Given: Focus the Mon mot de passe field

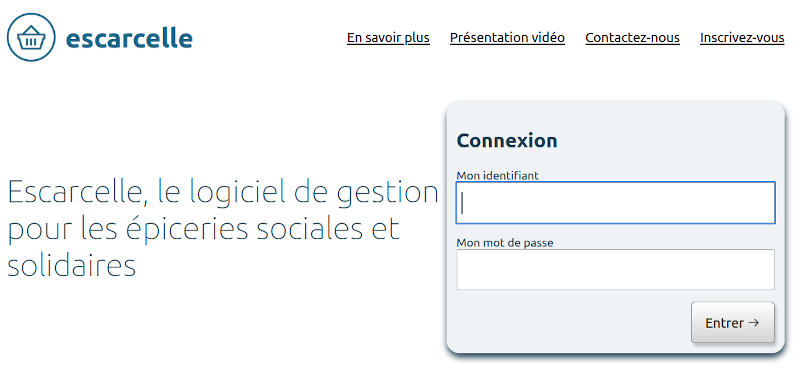Looking at the screenshot, I should coord(615,269).
